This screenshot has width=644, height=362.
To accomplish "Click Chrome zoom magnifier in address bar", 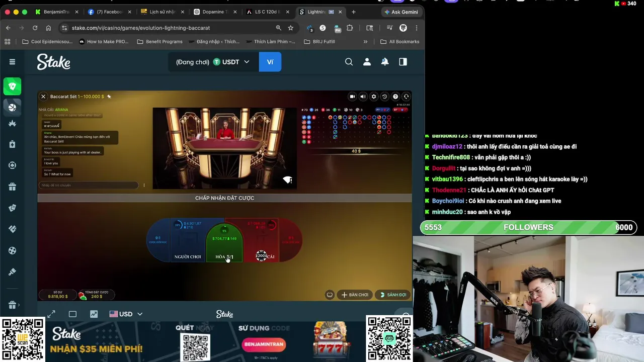I will click(x=278, y=28).
